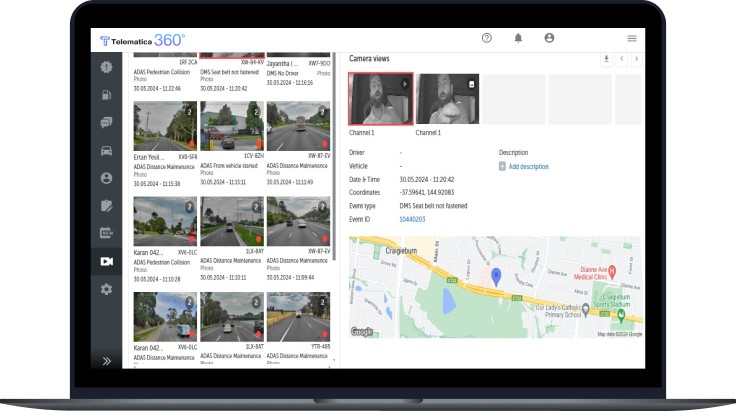Open 1LX-8AT Distance Maintenance thumbnail

[x=232, y=317]
